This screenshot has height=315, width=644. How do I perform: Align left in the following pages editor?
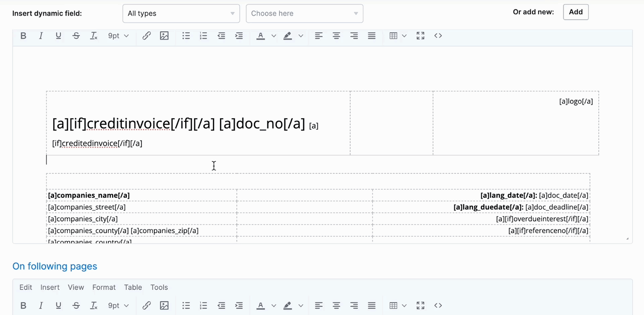tap(318, 306)
